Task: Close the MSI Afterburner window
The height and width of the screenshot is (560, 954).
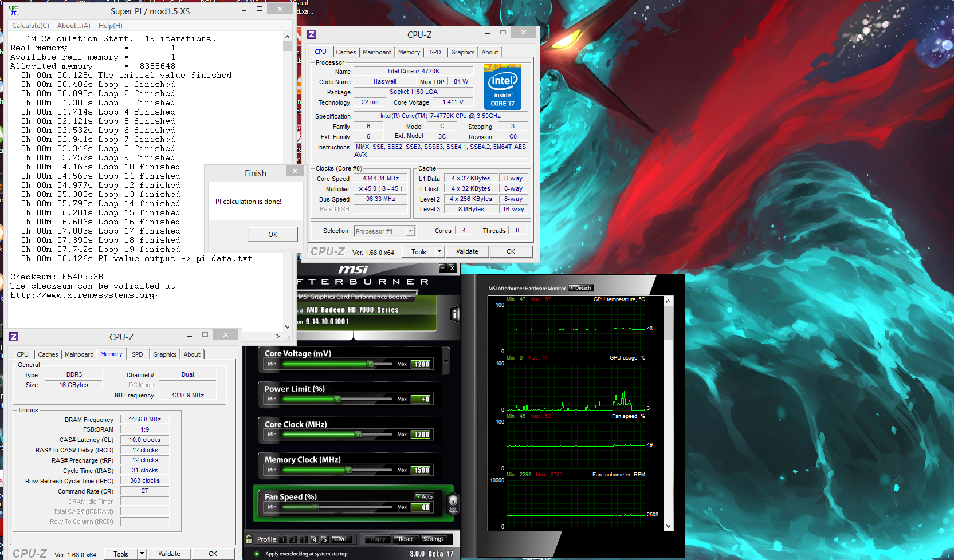Action: pos(452,267)
